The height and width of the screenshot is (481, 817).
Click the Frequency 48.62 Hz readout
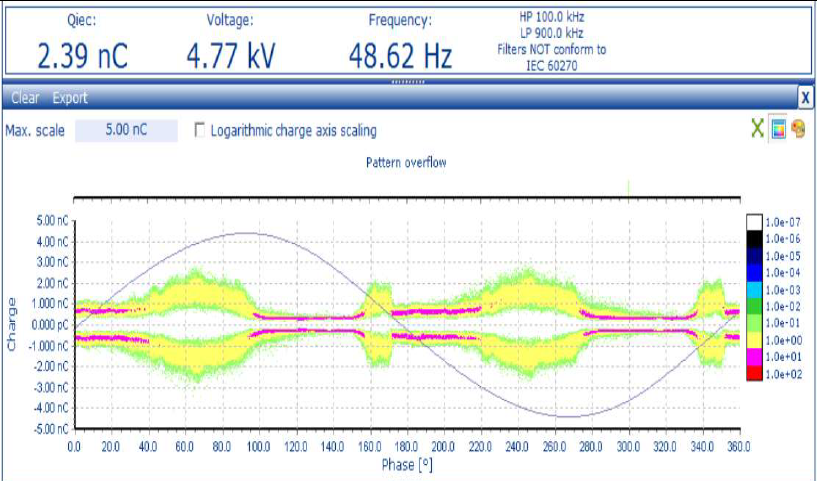pos(399,55)
